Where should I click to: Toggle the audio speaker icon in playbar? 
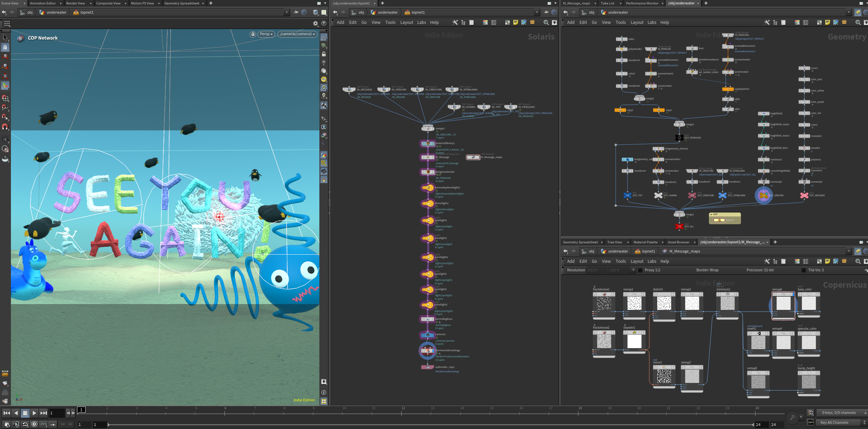click(x=16, y=424)
